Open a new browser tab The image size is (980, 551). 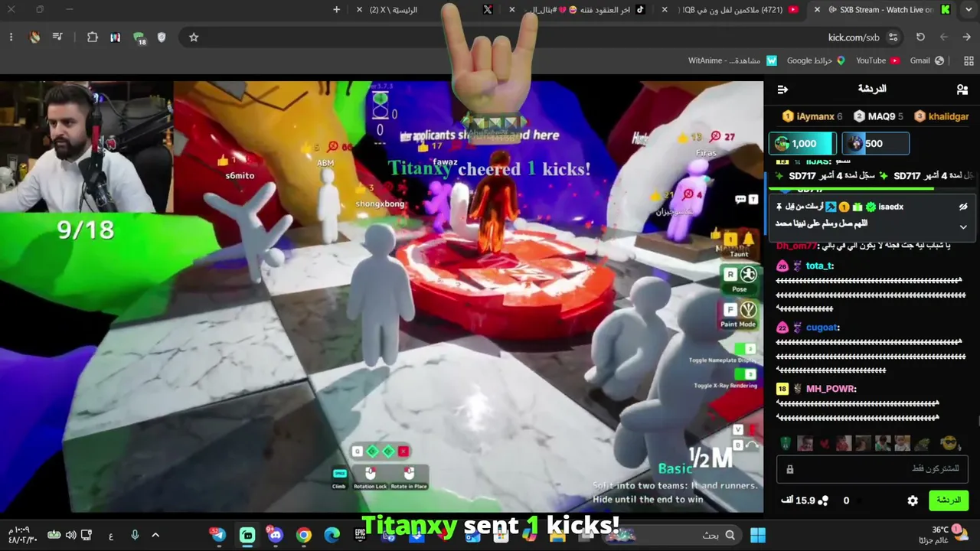336,10
